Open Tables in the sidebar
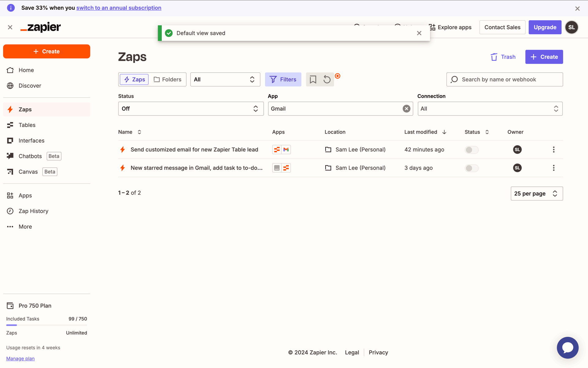Screen dimensions: 588x368 pyautogui.click(x=47, y=125)
